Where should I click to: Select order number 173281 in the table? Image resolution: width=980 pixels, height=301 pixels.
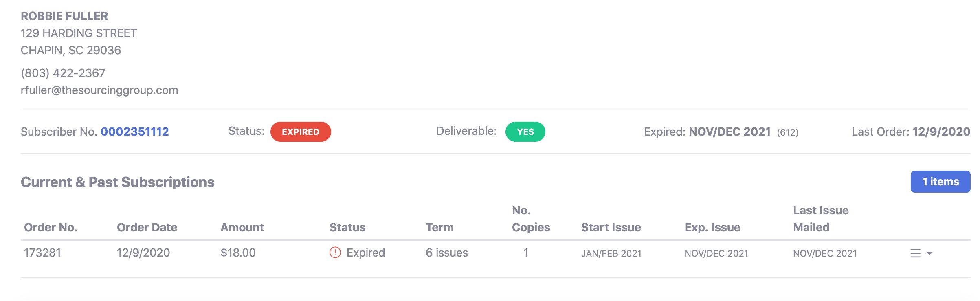pyautogui.click(x=42, y=253)
